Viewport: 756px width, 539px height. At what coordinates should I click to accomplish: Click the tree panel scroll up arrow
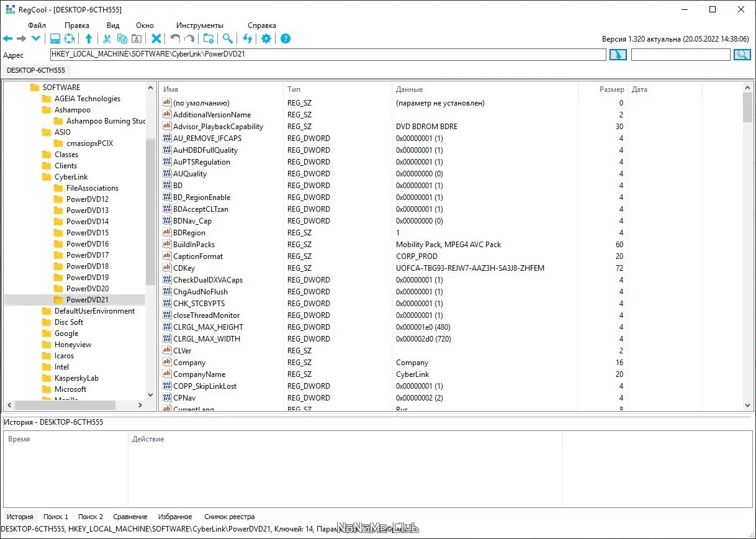point(150,88)
